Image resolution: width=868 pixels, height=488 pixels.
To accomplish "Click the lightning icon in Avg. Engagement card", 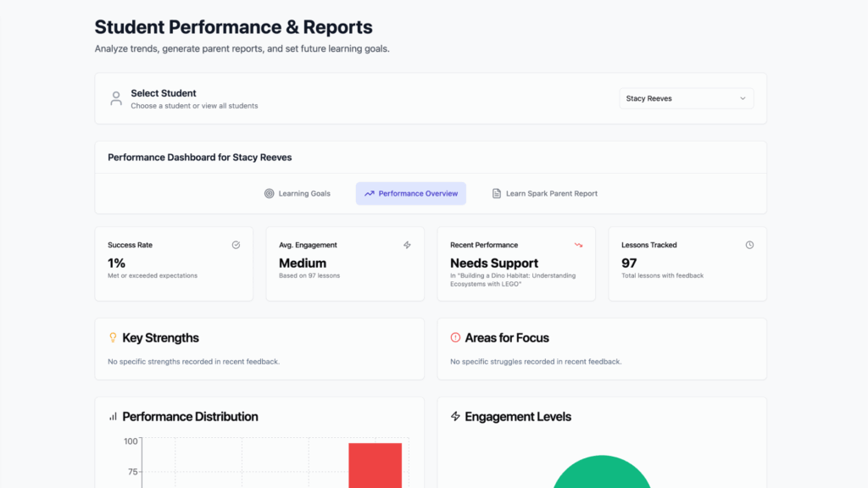I will point(407,245).
